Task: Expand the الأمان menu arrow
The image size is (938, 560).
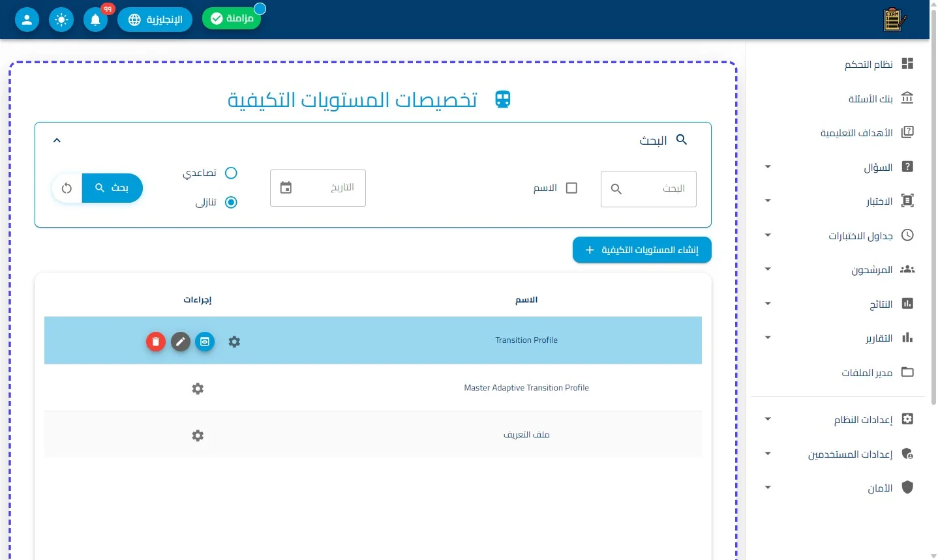Action: [x=768, y=488]
